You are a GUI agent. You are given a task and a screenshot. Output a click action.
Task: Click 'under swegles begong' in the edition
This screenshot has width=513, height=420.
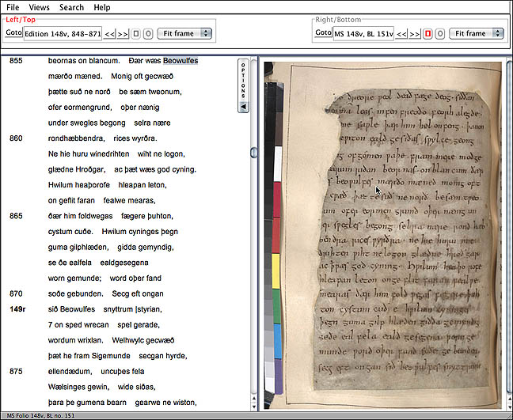(x=87, y=123)
